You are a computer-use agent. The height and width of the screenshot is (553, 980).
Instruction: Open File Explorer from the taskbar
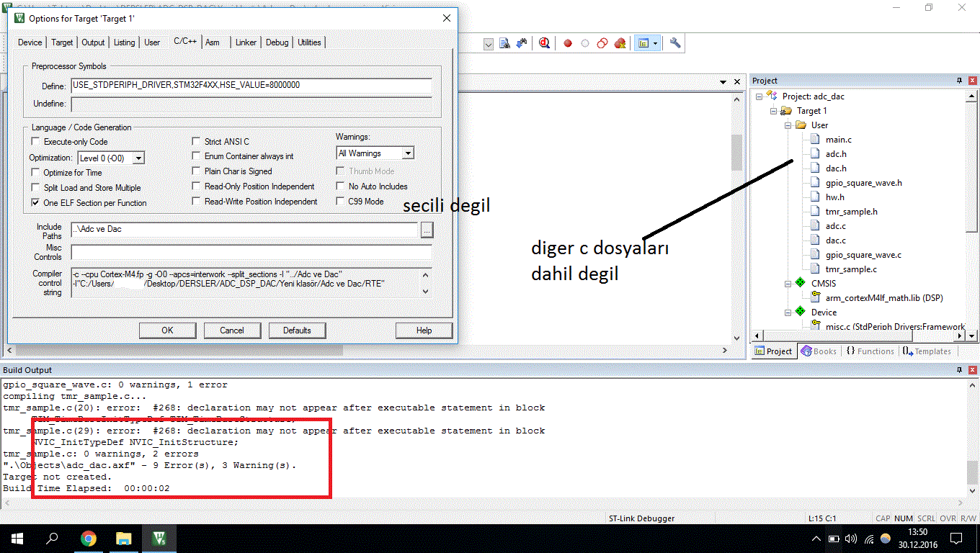click(124, 538)
